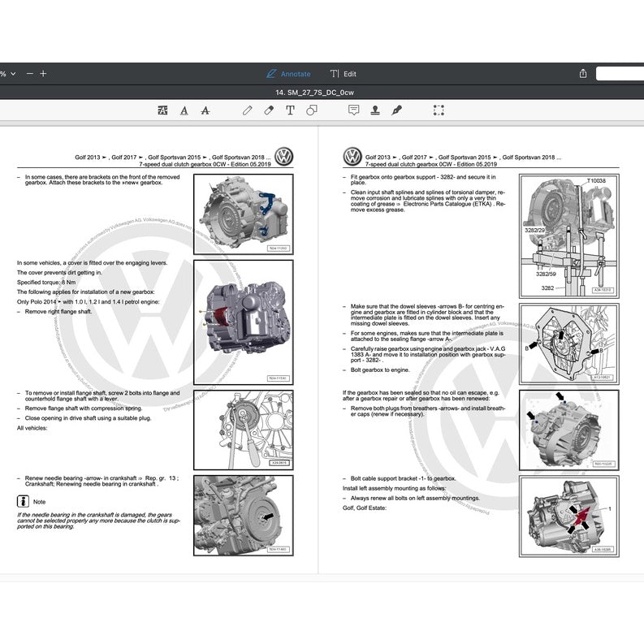Activate the eraser tool
The width and height of the screenshot is (644, 644).
[269, 110]
